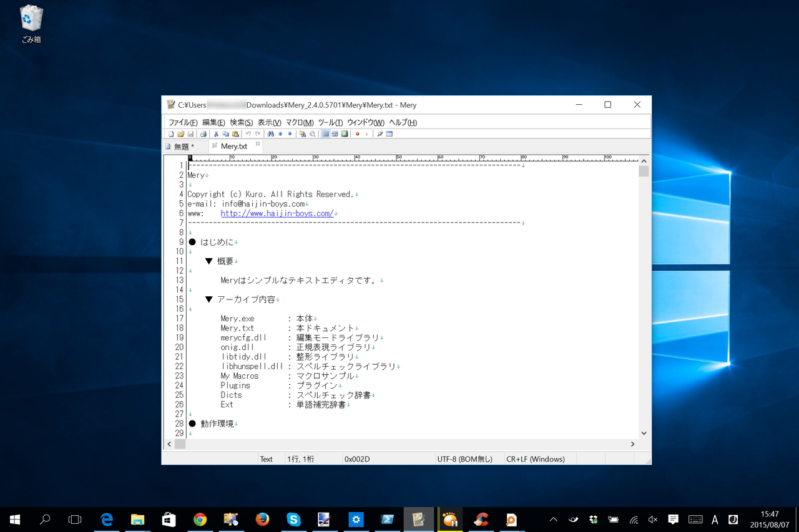Click the Paste clipboard icon

click(235, 134)
